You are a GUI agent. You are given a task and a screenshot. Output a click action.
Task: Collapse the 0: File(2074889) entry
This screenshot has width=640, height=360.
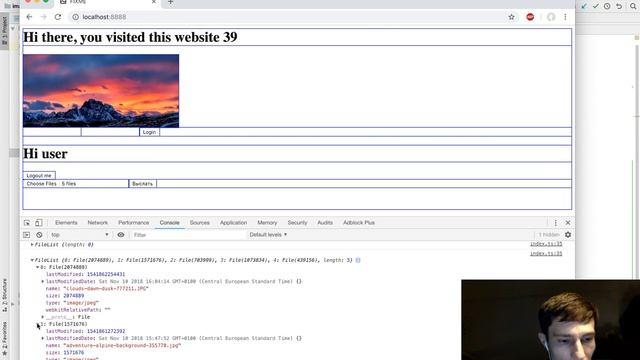click(x=38, y=267)
